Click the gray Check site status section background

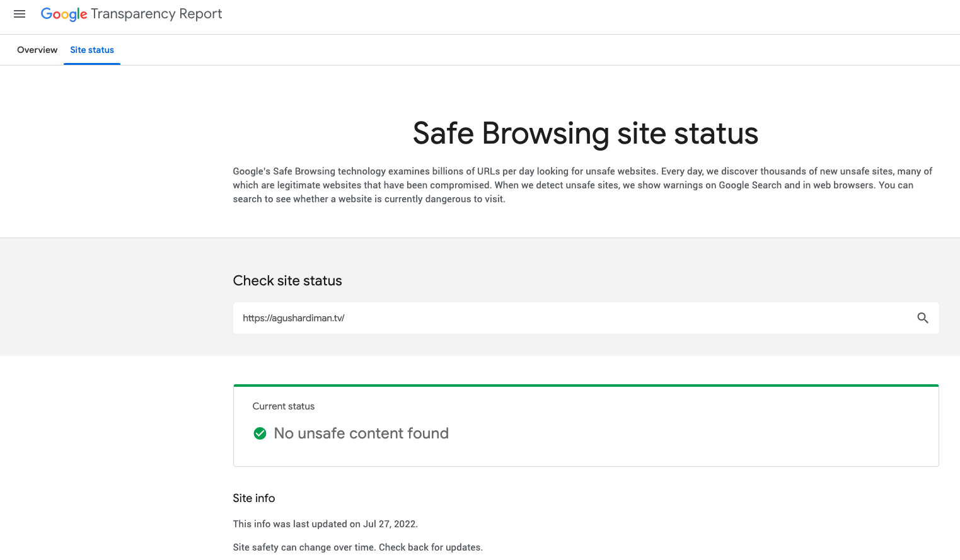[x=113, y=296]
